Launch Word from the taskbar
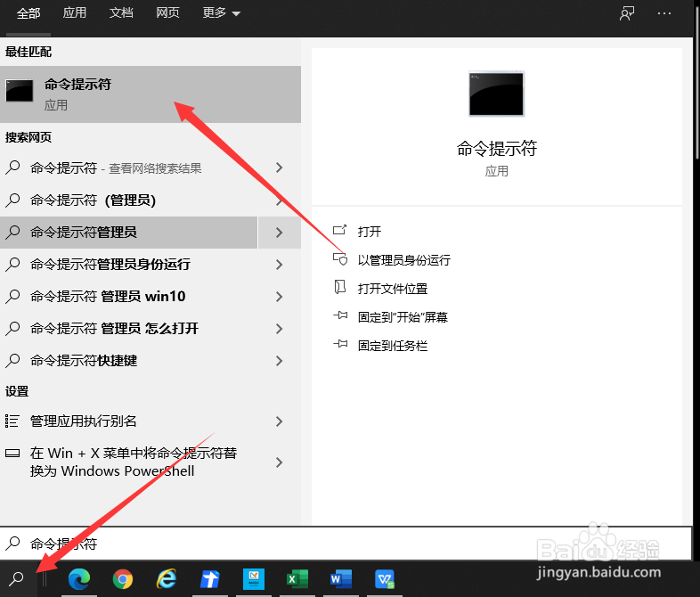Viewport: 700px width, 597px height. [x=340, y=579]
